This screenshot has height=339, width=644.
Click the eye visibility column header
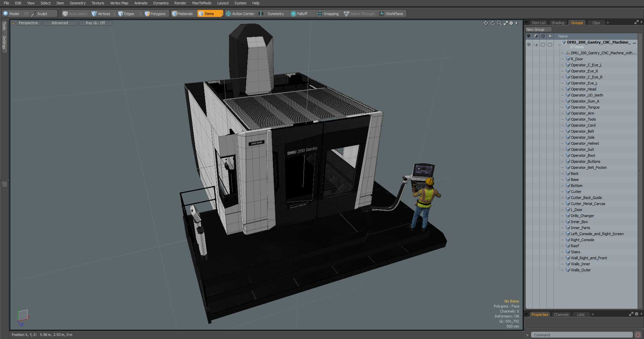(529, 36)
